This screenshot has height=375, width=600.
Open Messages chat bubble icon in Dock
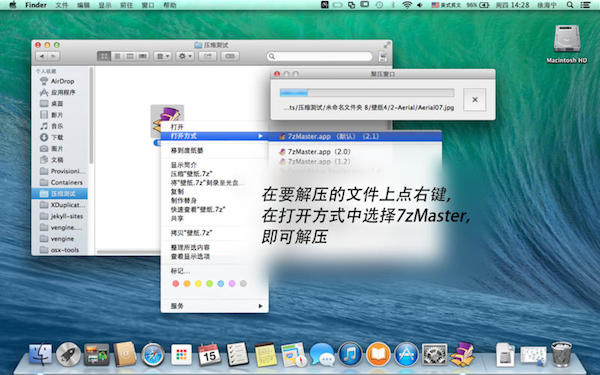pos(322,355)
